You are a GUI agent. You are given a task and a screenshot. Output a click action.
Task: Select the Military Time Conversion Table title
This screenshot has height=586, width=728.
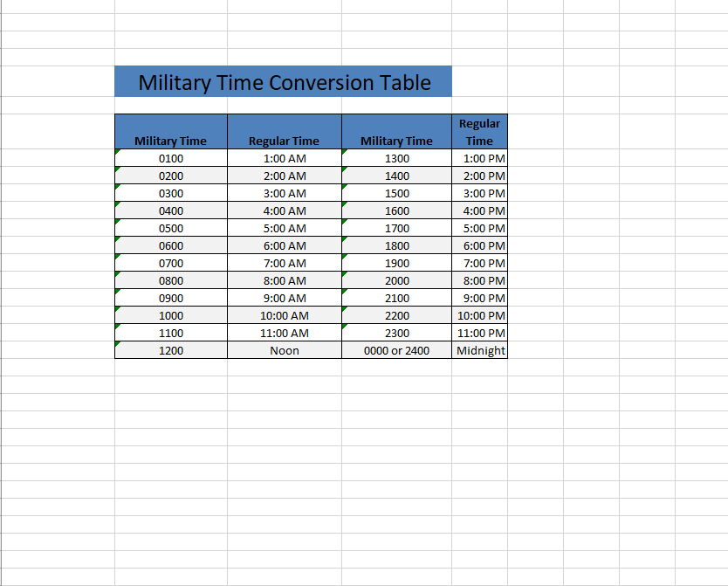[x=283, y=82]
